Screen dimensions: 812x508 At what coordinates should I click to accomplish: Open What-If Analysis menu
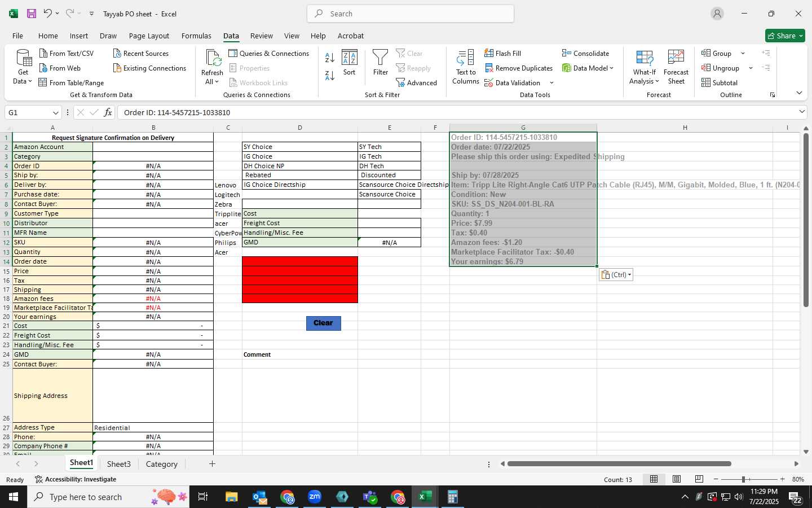point(645,67)
